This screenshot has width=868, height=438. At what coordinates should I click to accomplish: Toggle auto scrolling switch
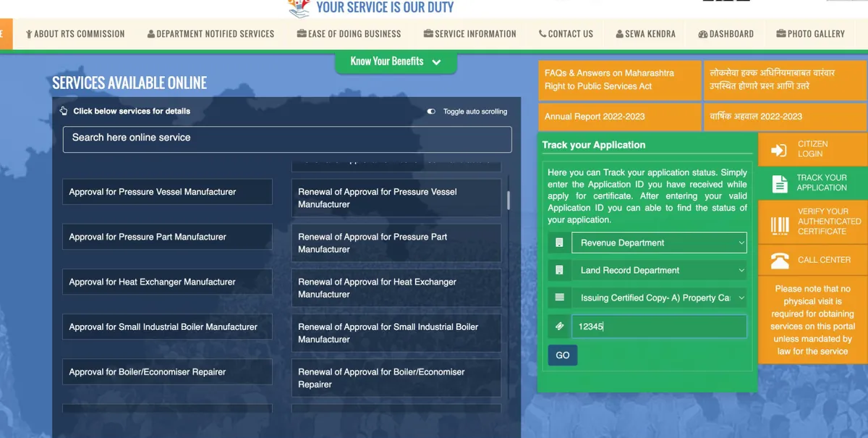(x=431, y=111)
